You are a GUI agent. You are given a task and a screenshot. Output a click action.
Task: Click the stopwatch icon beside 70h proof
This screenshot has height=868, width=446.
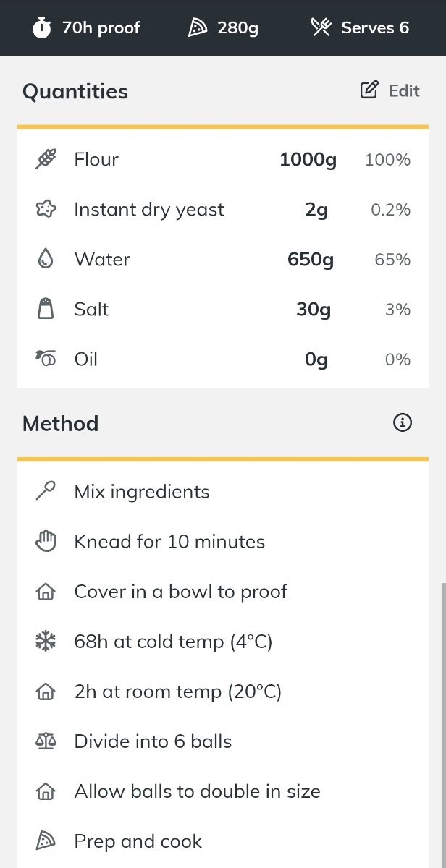coord(42,28)
